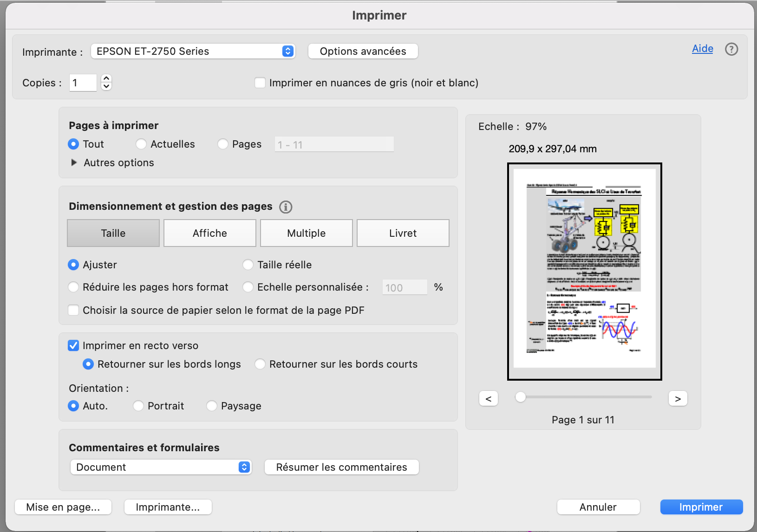Expand 'Autres options' disclosure triangle
The image size is (757, 532).
(x=74, y=162)
